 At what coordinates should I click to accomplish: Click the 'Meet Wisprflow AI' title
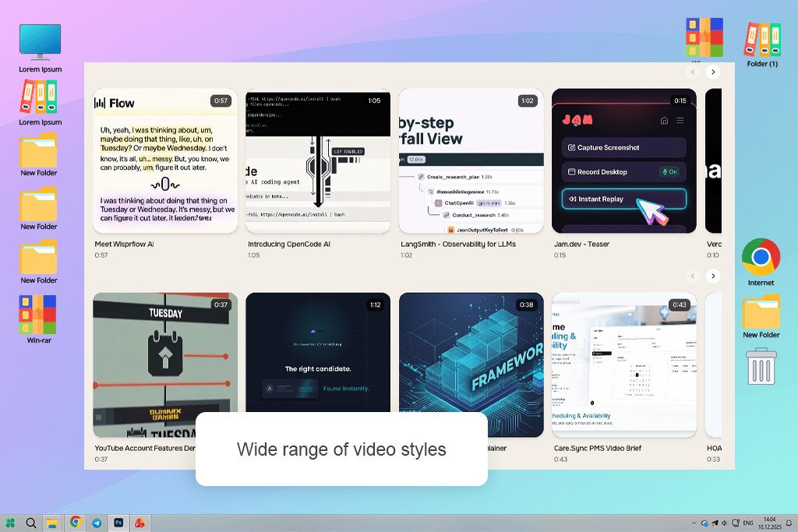[124, 244]
